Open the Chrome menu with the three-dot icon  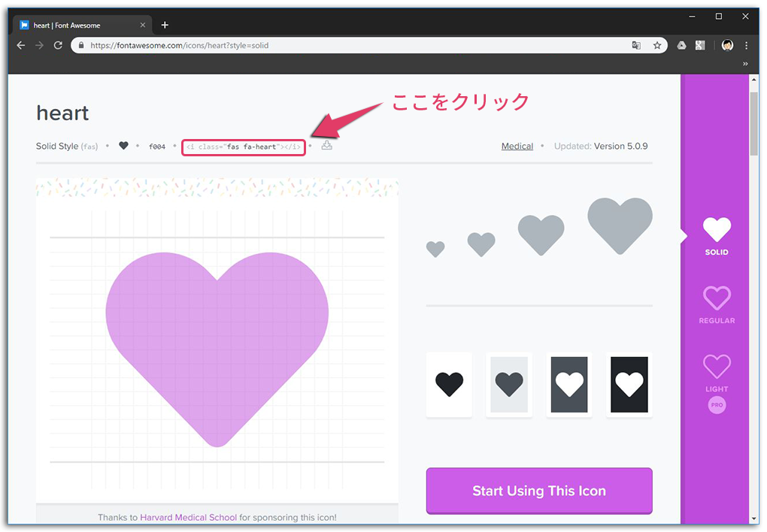pyautogui.click(x=746, y=45)
